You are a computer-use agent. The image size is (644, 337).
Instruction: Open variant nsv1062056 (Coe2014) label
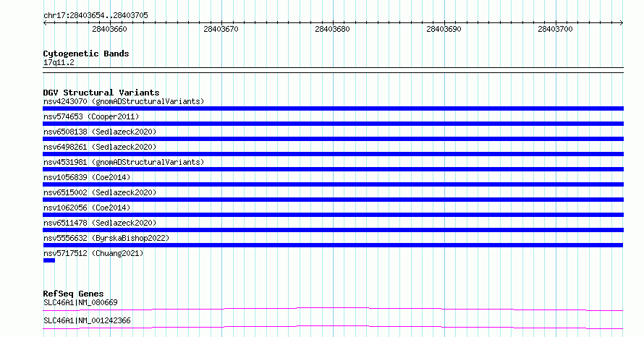point(87,208)
